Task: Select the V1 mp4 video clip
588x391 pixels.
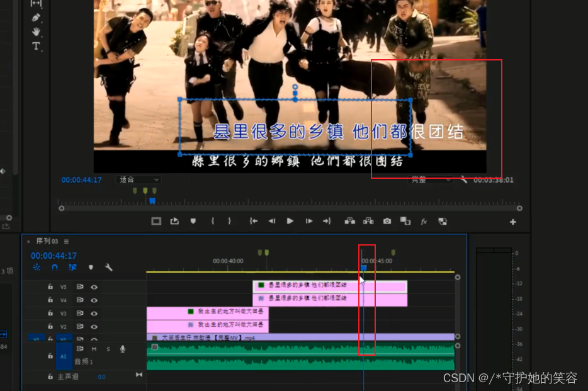Action: tap(300, 337)
